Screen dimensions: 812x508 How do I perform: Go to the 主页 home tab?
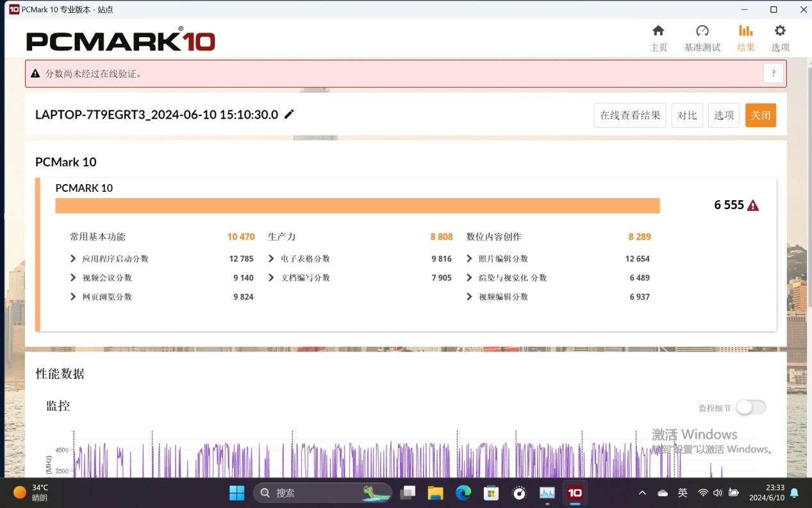(658, 38)
